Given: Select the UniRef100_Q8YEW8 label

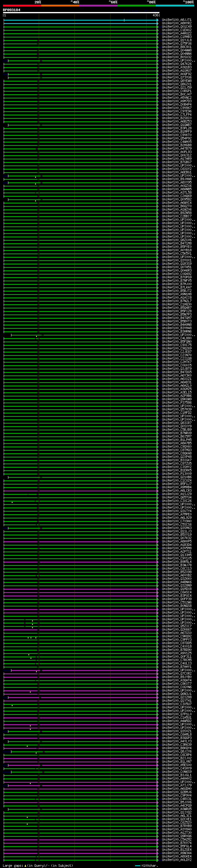Looking at the screenshot, I should point(176,81).
